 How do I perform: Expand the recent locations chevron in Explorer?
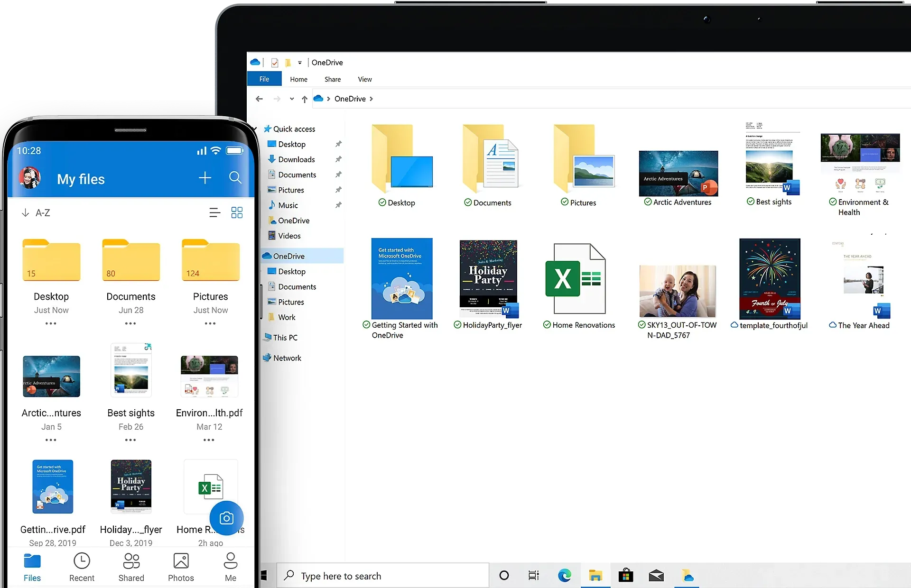tap(292, 99)
